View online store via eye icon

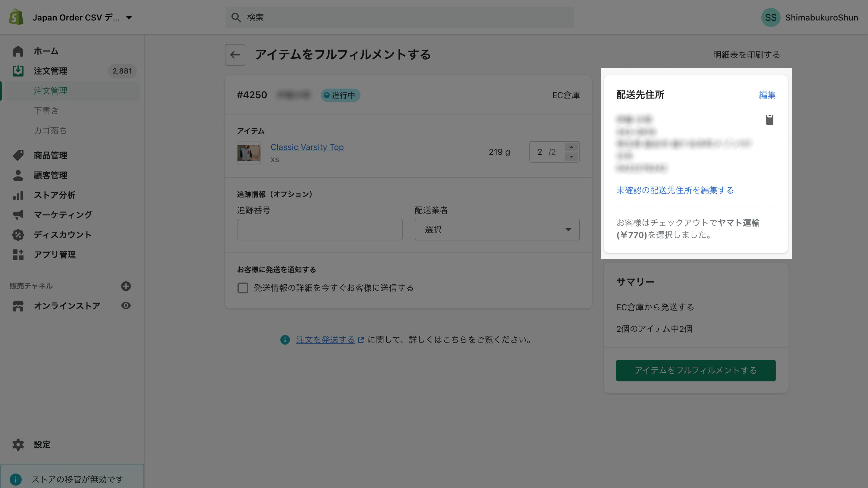(x=126, y=305)
